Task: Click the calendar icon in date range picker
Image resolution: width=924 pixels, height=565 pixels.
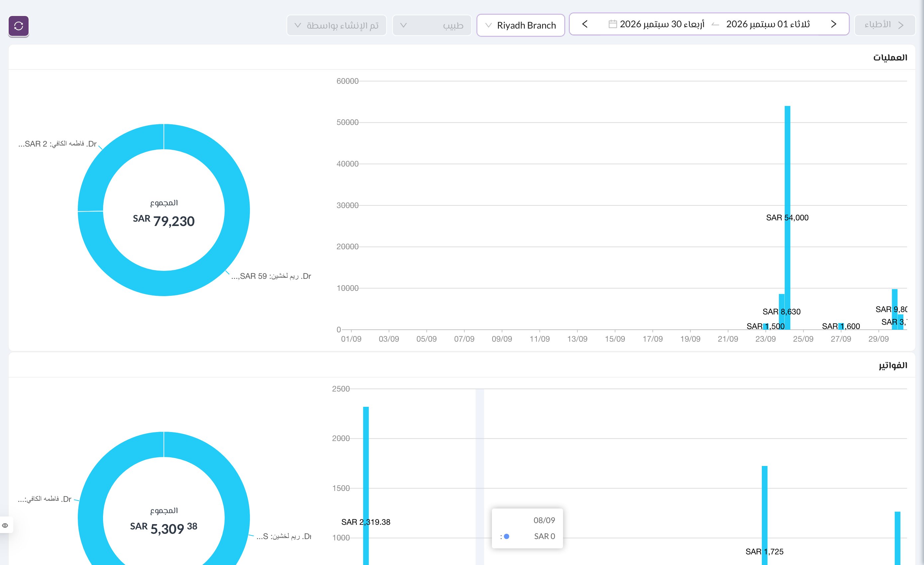Action: click(x=612, y=24)
